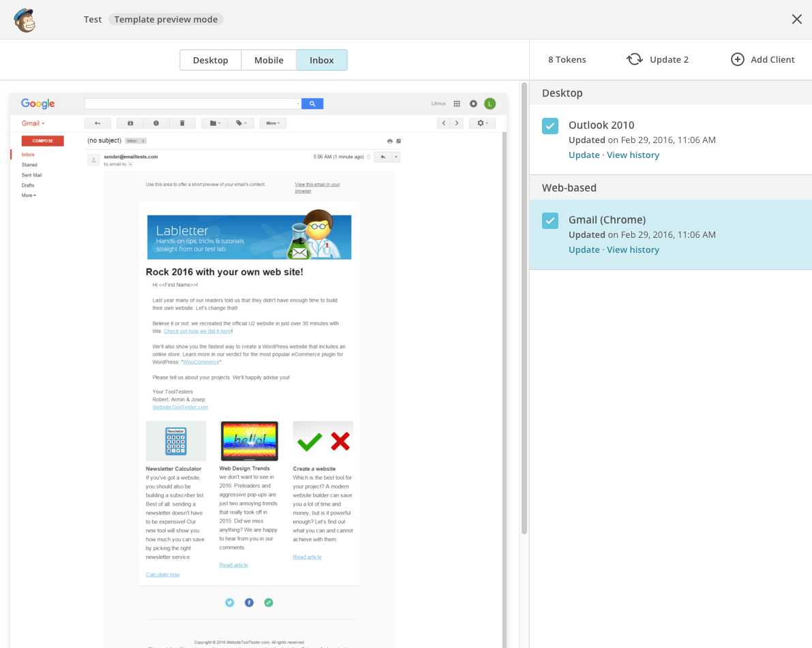
Task: Open the move-to folder dropdown
Action: click(215, 123)
